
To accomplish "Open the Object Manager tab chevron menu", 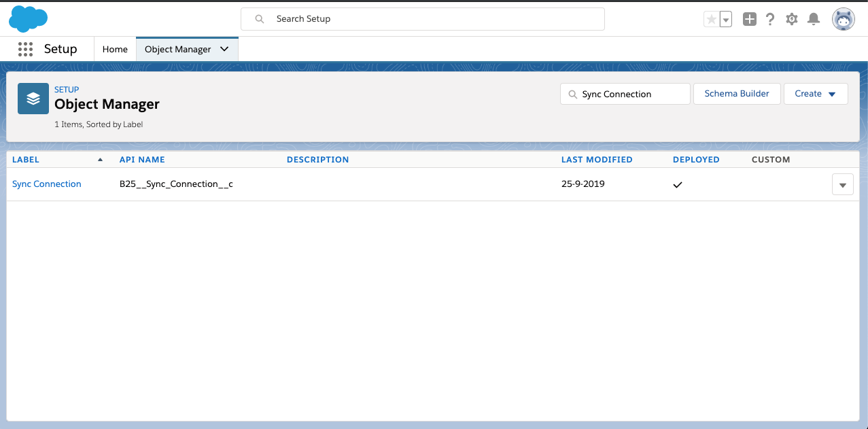I will tap(224, 49).
